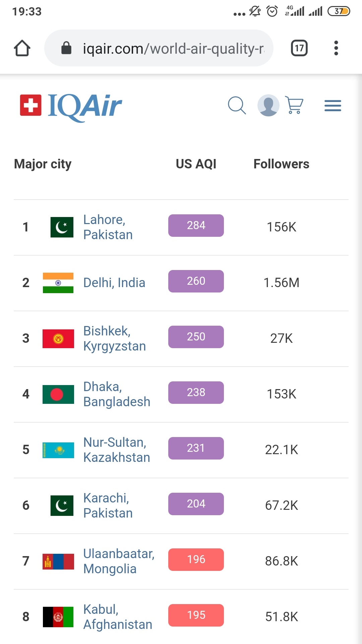This screenshot has width=362, height=644.
Task: Click the red 196 AQI badge
Action: [196, 559]
